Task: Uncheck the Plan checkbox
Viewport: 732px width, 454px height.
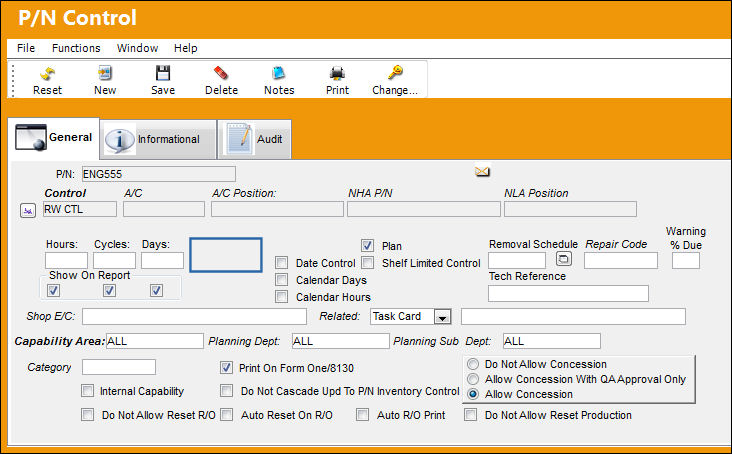Action: [x=367, y=245]
